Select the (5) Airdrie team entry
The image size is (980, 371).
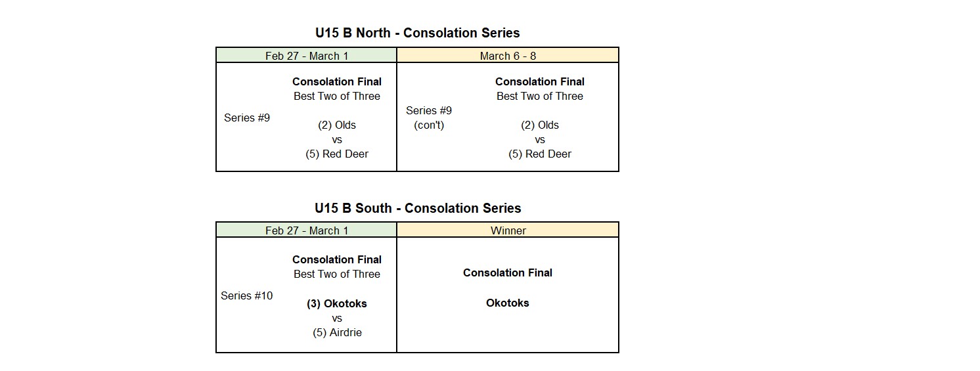(x=337, y=332)
